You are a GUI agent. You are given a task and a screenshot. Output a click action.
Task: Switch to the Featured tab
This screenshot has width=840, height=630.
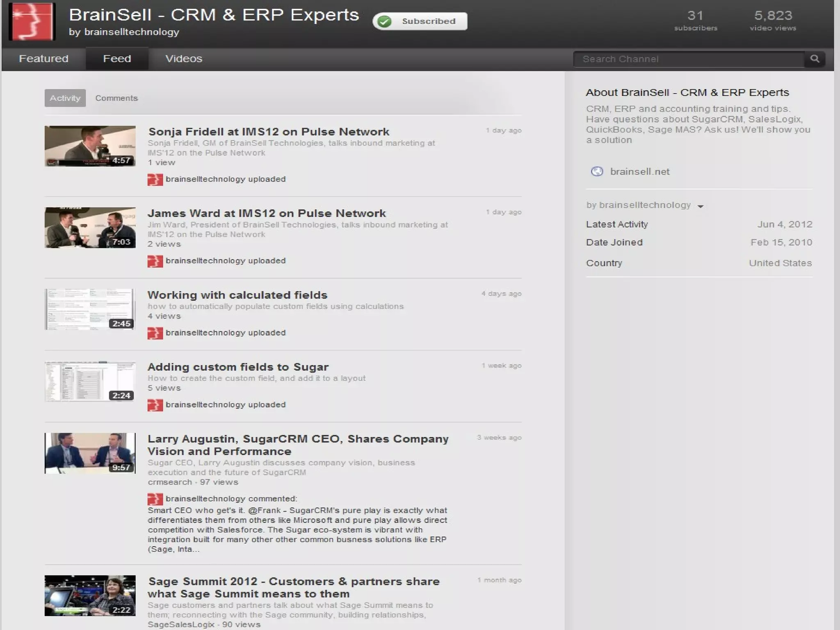pyautogui.click(x=43, y=59)
